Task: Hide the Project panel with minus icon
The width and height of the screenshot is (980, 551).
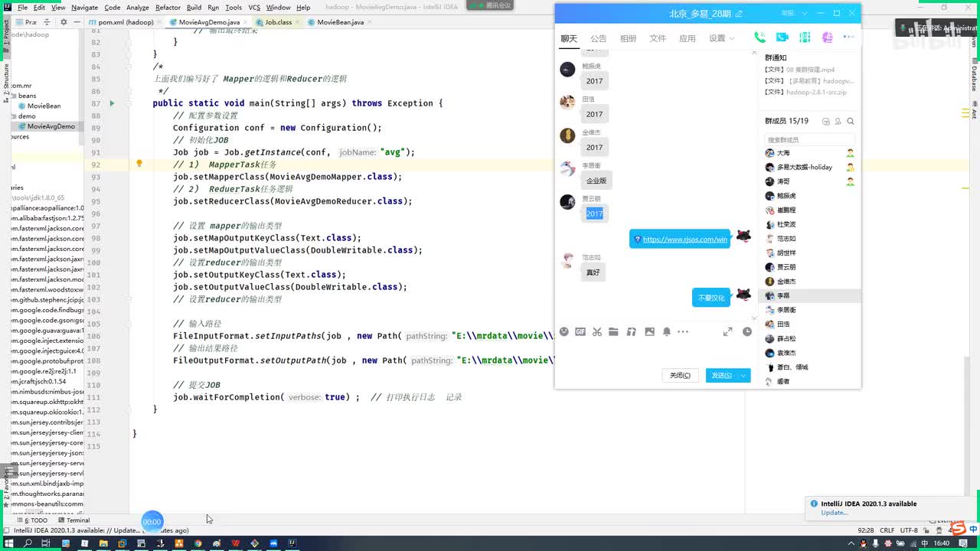Action: click(76, 22)
